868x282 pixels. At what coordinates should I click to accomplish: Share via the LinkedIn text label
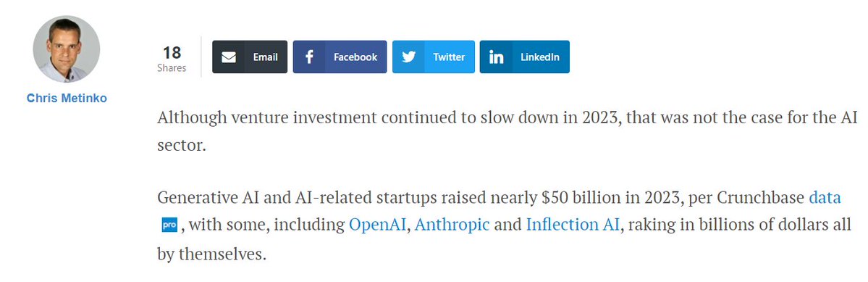click(540, 57)
